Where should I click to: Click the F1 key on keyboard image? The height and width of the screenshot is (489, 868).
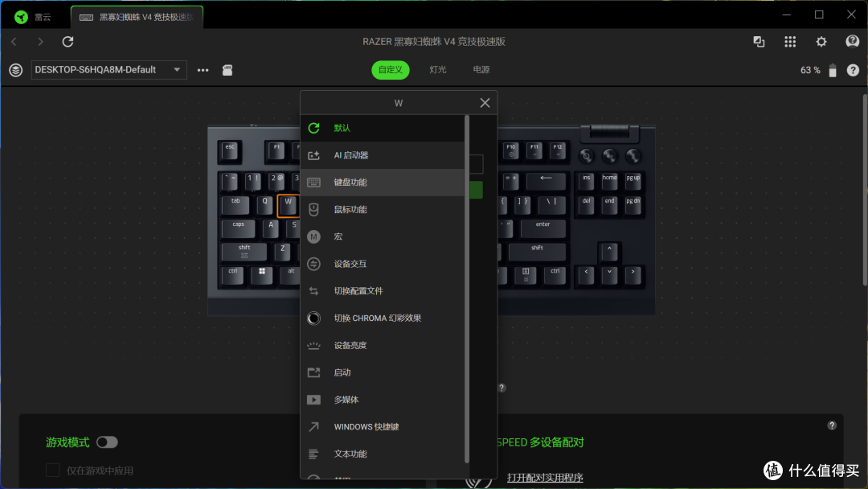276,150
